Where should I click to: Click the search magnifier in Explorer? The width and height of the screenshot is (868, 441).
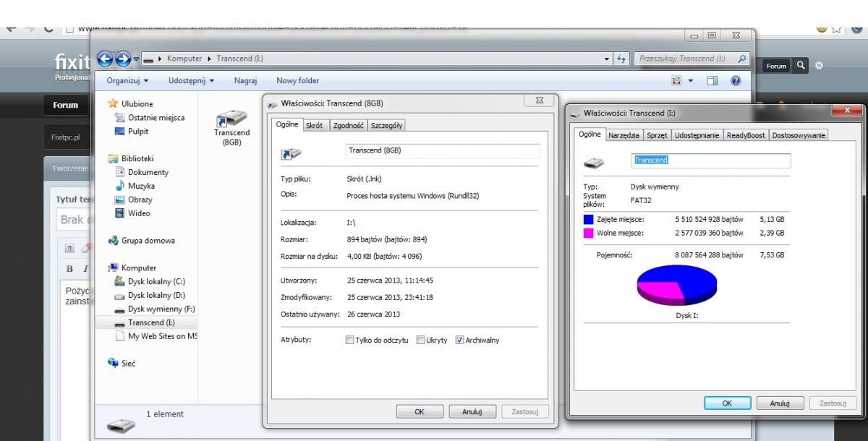[741, 59]
